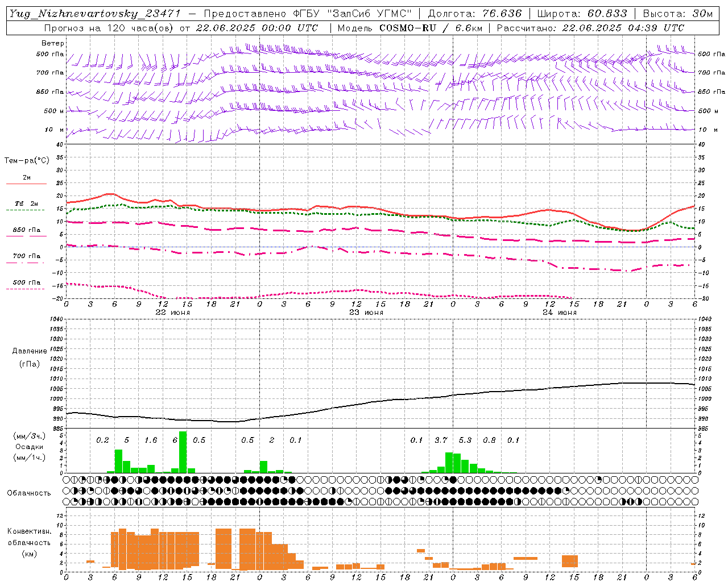Click the dotted sample under the 500 гПа temperature legend
The width and height of the screenshot is (728, 582).
pos(25,289)
